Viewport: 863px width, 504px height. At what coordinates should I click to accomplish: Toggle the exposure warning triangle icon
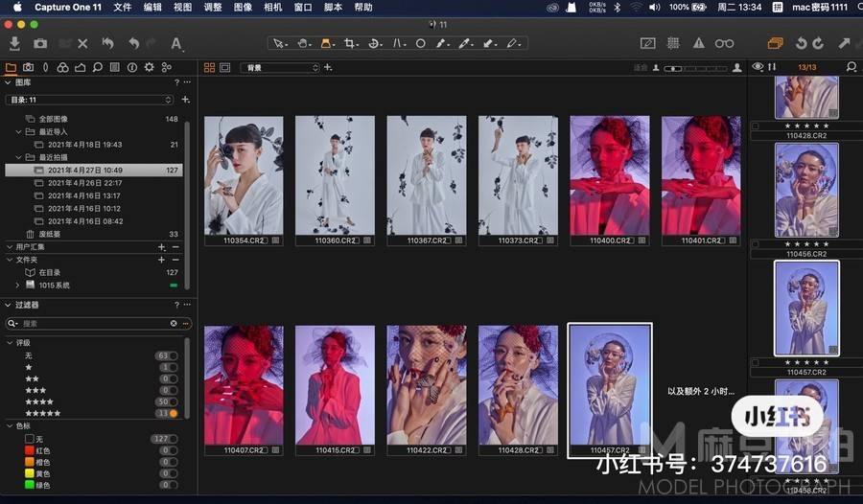point(698,43)
